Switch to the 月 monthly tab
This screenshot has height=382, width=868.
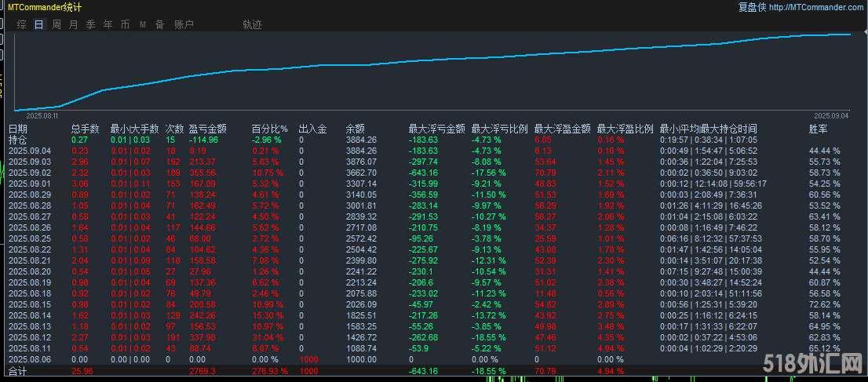tap(74, 24)
